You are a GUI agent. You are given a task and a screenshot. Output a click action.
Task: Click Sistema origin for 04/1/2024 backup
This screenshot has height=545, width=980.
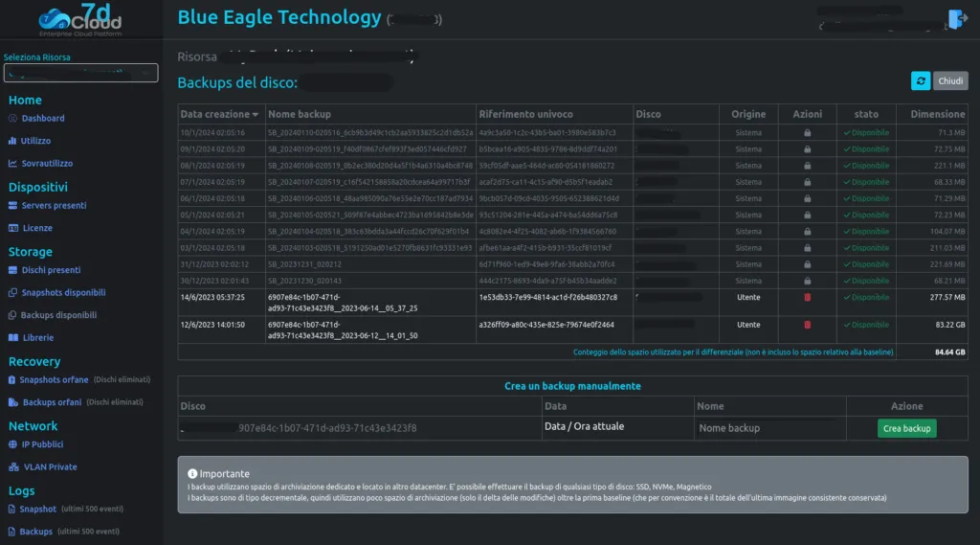(x=748, y=232)
